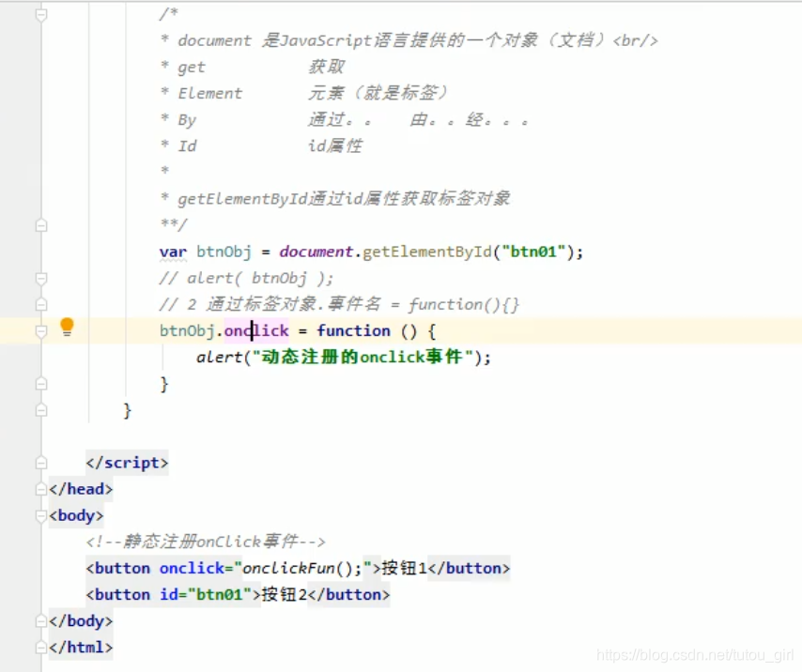This screenshot has height=672, width=802.
Task: Click the '按钮2' button label text
Action: [x=284, y=595]
